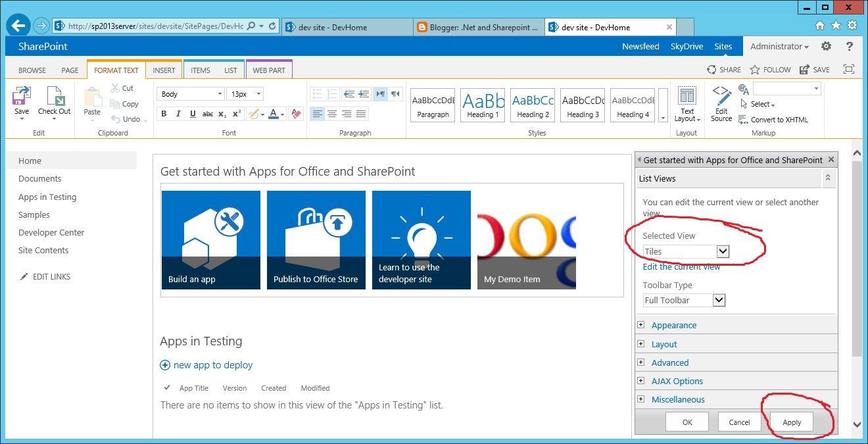
Task: Open the Edit the current view link
Action: [x=683, y=267]
